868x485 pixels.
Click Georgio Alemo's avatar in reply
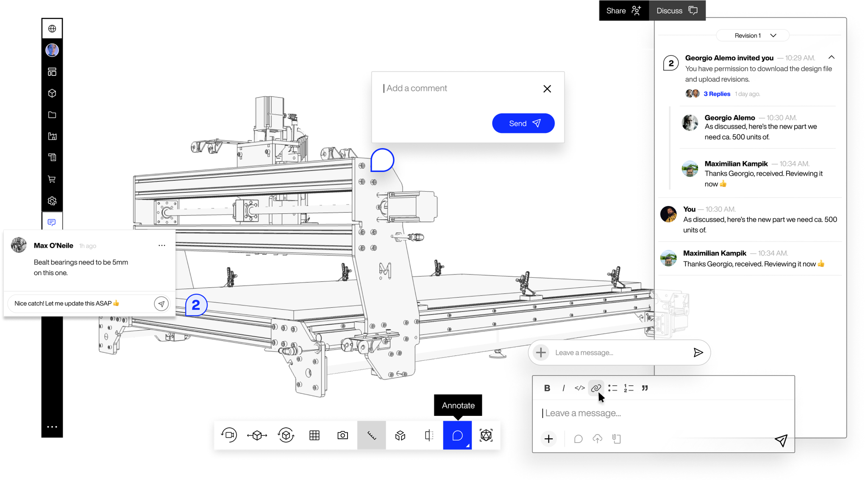[x=690, y=123]
